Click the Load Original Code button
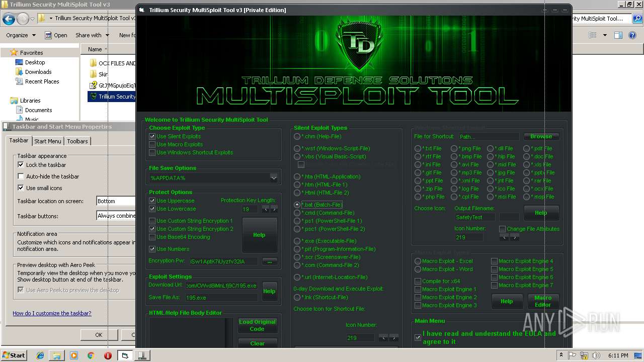Screen dimensions: 644x362 pyautogui.click(x=257, y=325)
